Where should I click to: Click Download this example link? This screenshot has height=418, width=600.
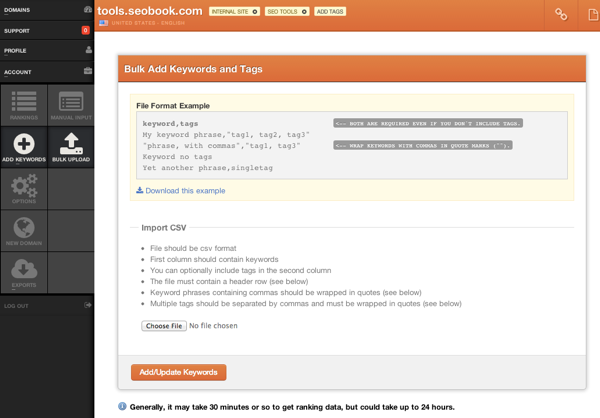click(184, 190)
